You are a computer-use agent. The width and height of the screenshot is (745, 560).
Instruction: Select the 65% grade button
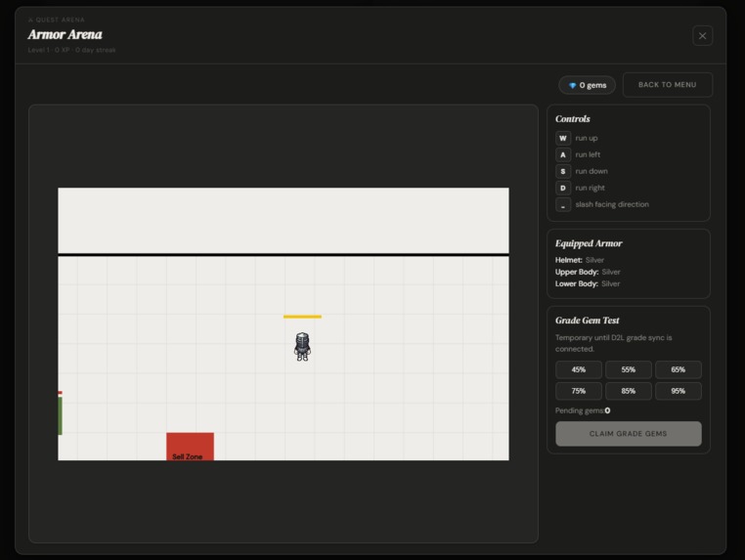coord(678,369)
